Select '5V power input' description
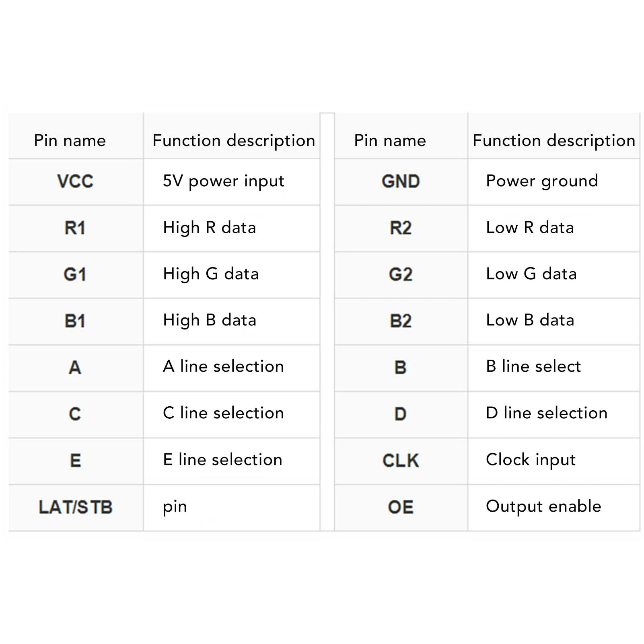644x644 pixels. 224,181
